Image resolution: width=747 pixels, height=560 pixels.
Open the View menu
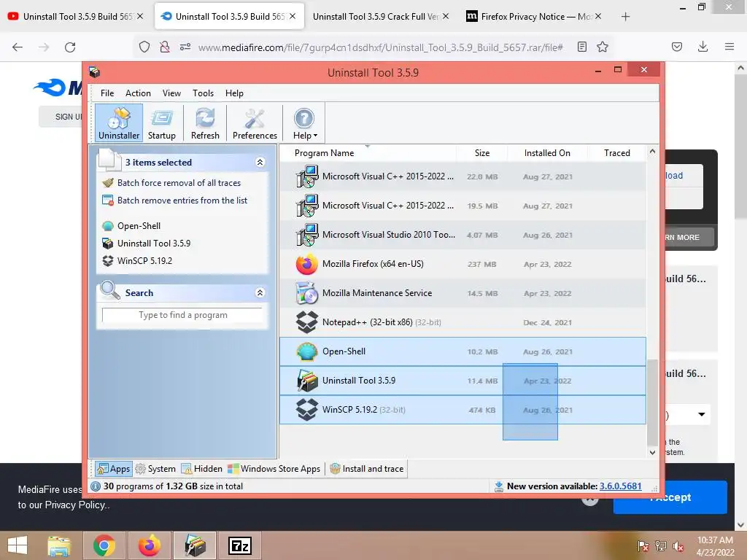171,93
